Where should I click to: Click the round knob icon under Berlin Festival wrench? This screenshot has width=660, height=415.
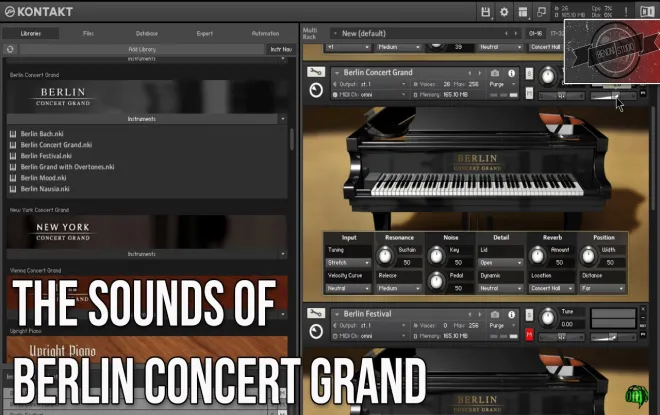click(316, 331)
